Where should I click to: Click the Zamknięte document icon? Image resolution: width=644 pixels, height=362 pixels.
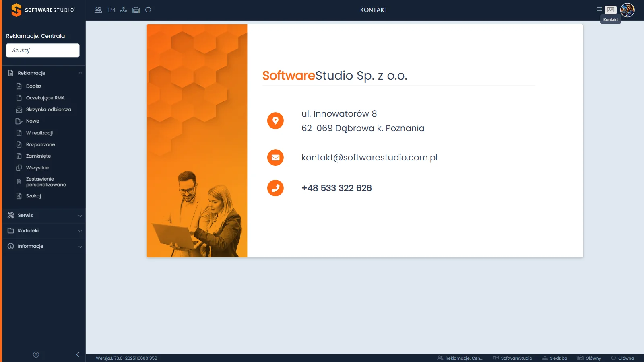[x=19, y=156]
